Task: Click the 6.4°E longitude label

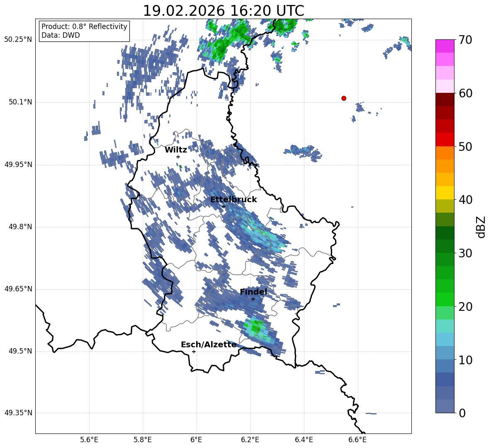Action: [304, 440]
